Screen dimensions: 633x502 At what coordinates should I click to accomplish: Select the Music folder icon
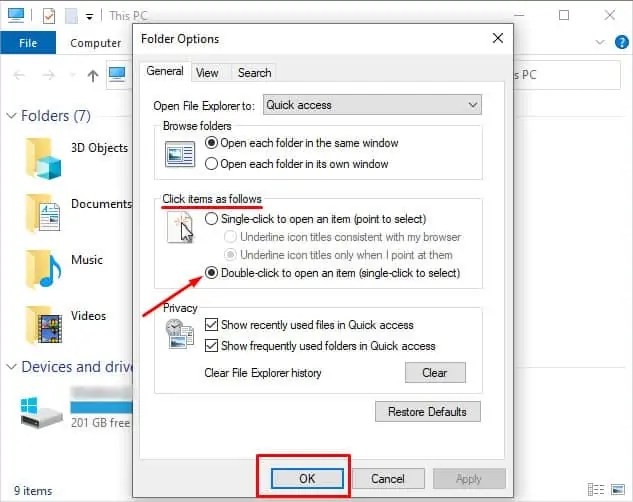[43, 270]
